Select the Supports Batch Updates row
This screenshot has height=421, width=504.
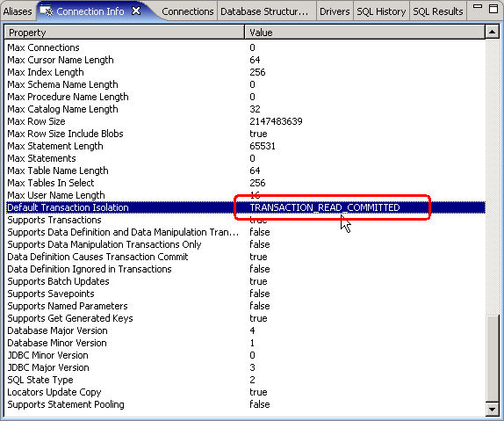[246, 281]
